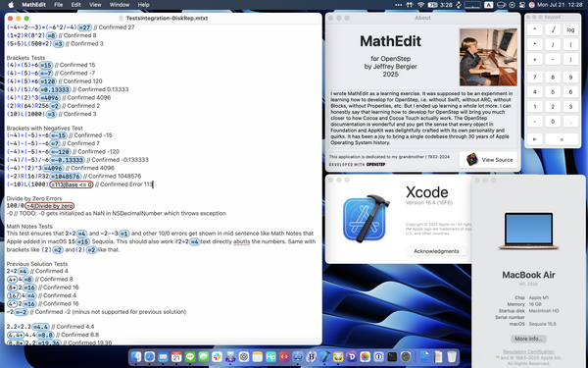588x368 pixels.
Task: Open Slack from the Dock
Action: 218,356
